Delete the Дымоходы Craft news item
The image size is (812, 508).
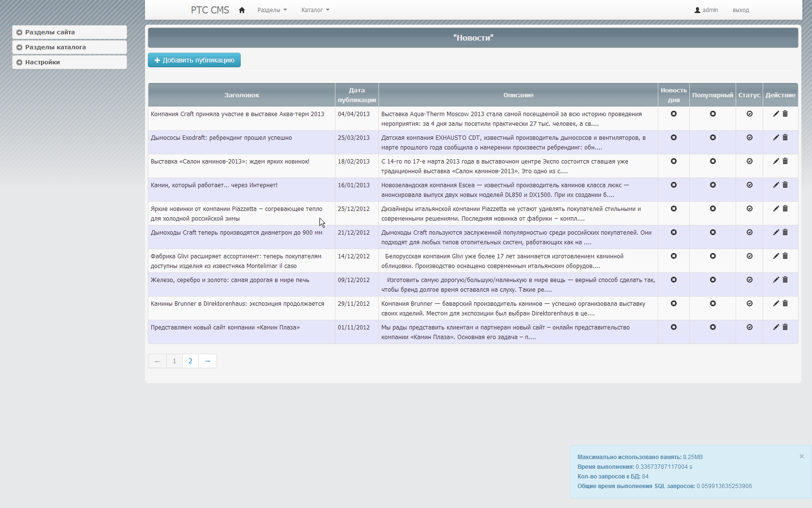[785, 232]
